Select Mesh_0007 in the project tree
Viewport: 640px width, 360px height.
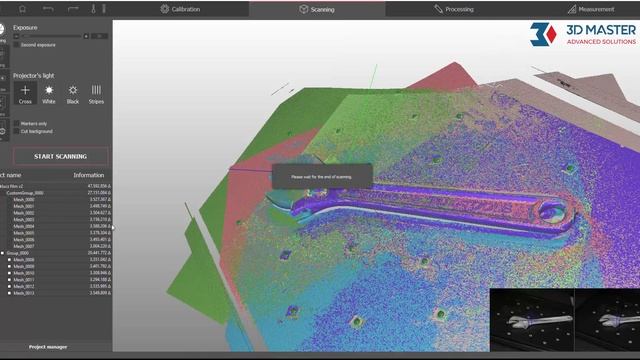click(24, 247)
